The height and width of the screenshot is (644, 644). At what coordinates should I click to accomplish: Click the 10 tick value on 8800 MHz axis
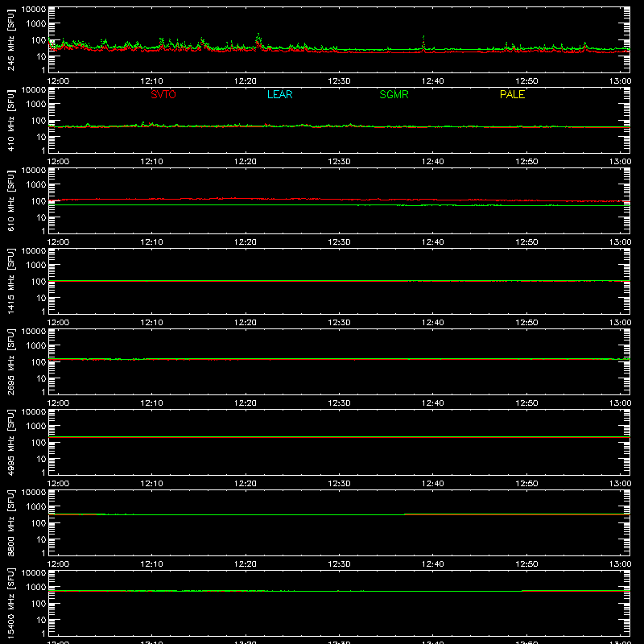(x=42, y=539)
